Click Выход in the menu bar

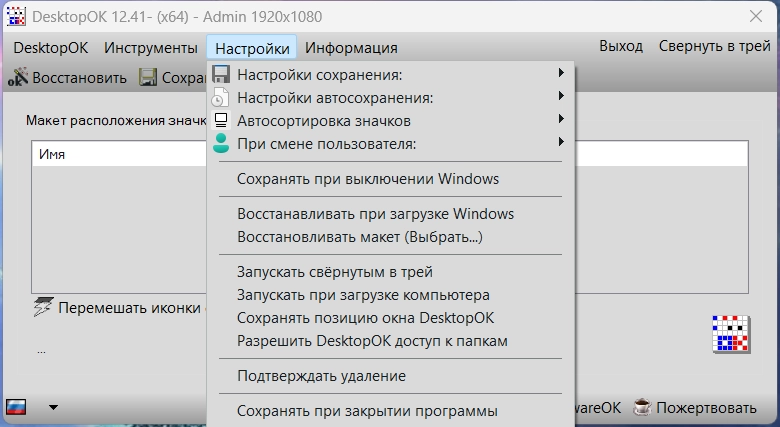click(x=621, y=46)
